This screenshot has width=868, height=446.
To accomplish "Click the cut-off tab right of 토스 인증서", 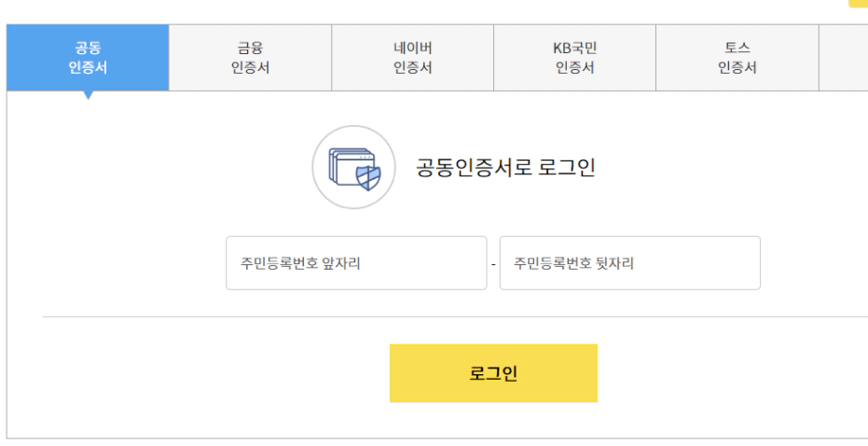I will pyautogui.click(x=843, y=58).
